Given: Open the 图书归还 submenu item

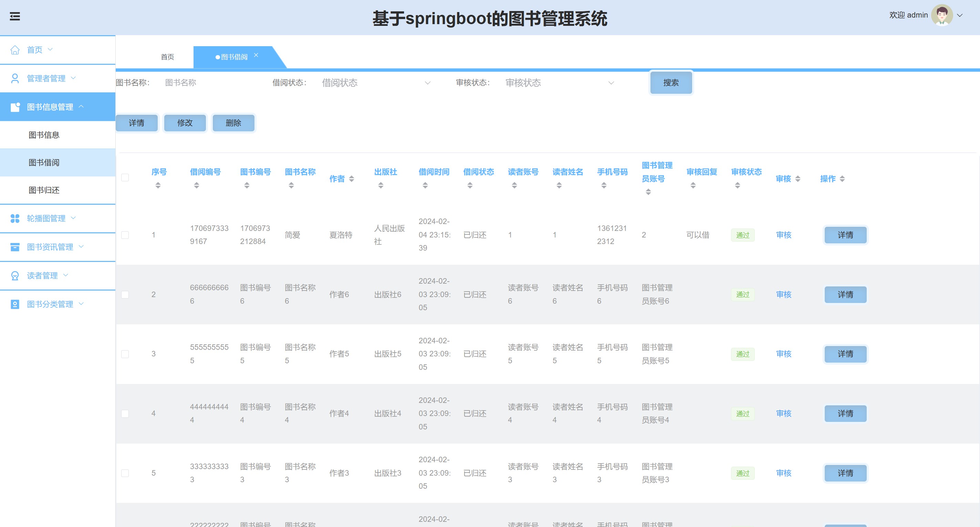Looking at the screenshot, I should [44, 190].
